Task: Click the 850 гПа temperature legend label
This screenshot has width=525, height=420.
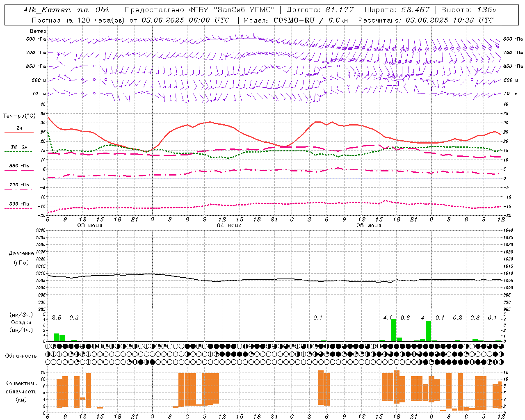Action: pos(19,166)
